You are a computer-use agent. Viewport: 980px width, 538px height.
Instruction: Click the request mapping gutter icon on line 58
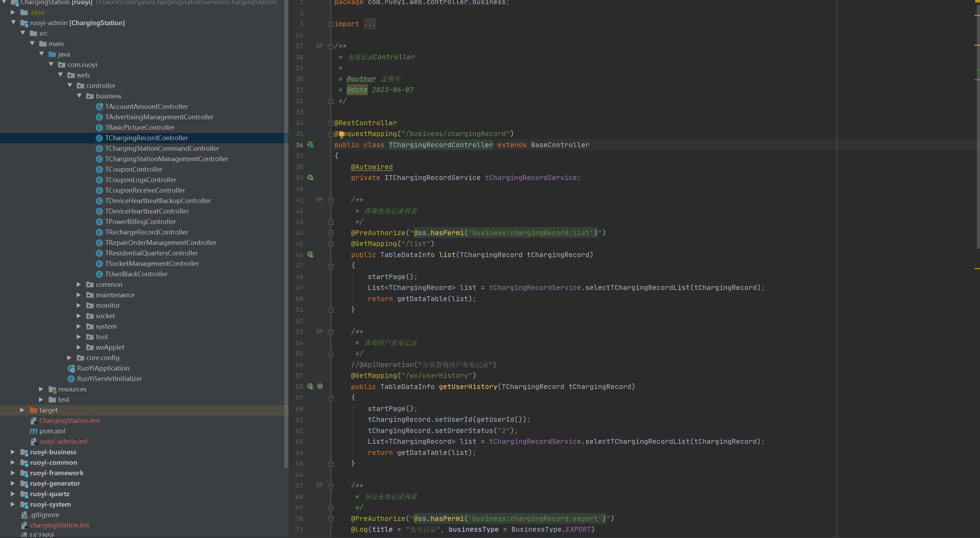pos(310,387)
